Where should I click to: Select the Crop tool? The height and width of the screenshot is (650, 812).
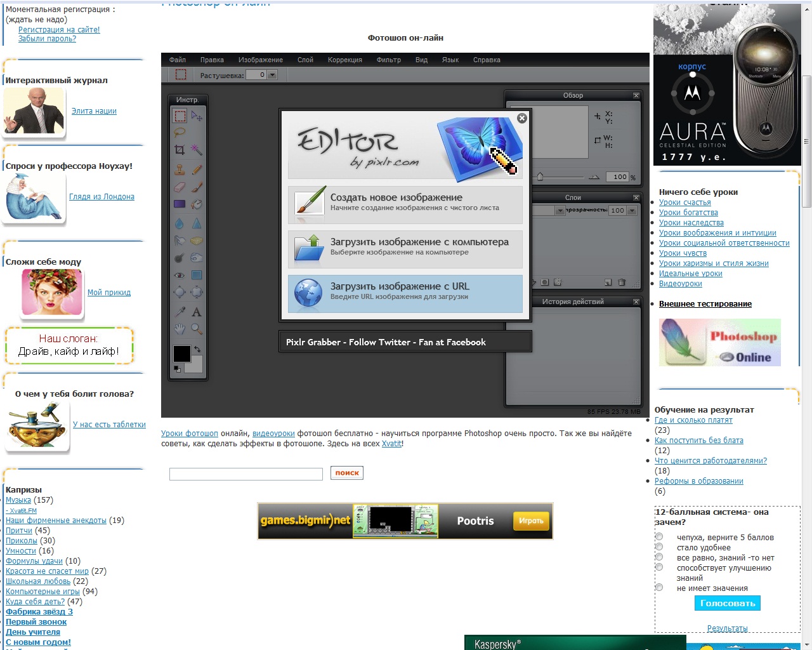point(180,150)
